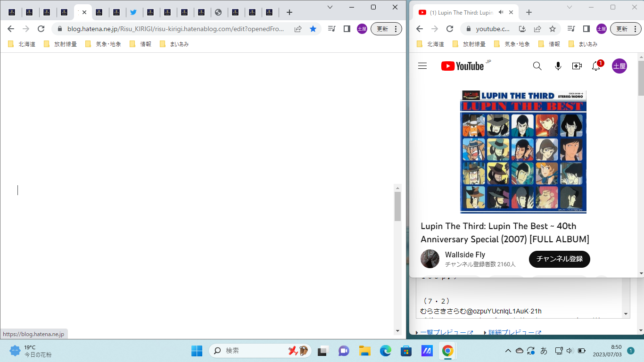Switch to the Twitter tab
The width and height of the screenshot is (644, 362).
point(134,12)
